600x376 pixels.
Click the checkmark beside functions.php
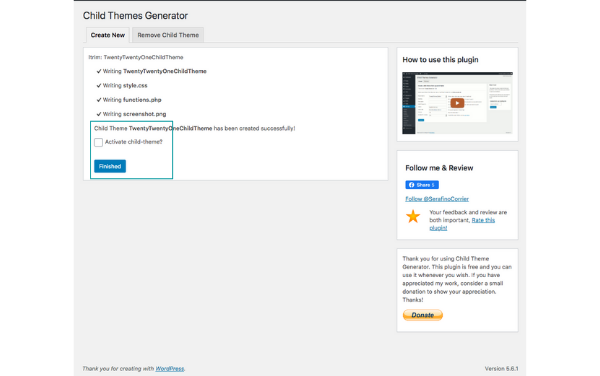click(99, 100)
